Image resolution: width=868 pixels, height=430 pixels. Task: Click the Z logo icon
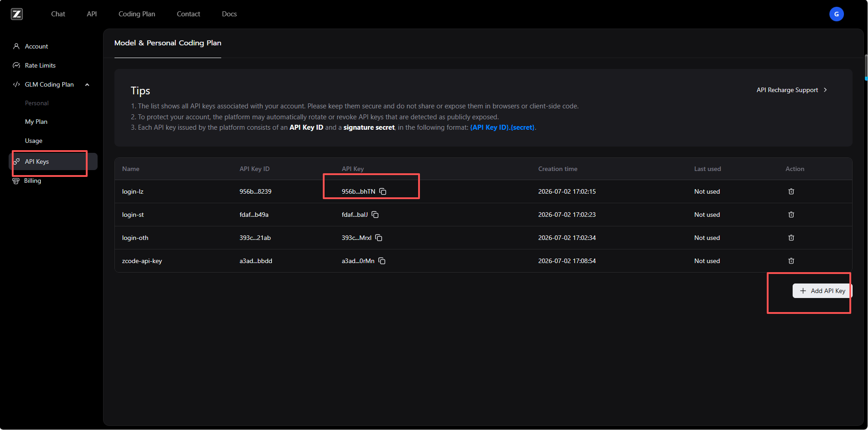(x=17, y=14)
